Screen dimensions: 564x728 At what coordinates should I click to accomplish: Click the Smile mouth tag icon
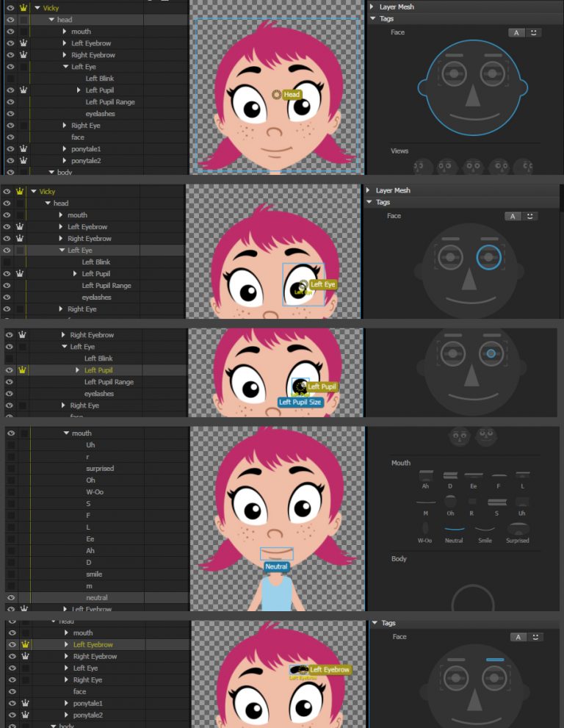pyautogui.click(x=484, y=530)
